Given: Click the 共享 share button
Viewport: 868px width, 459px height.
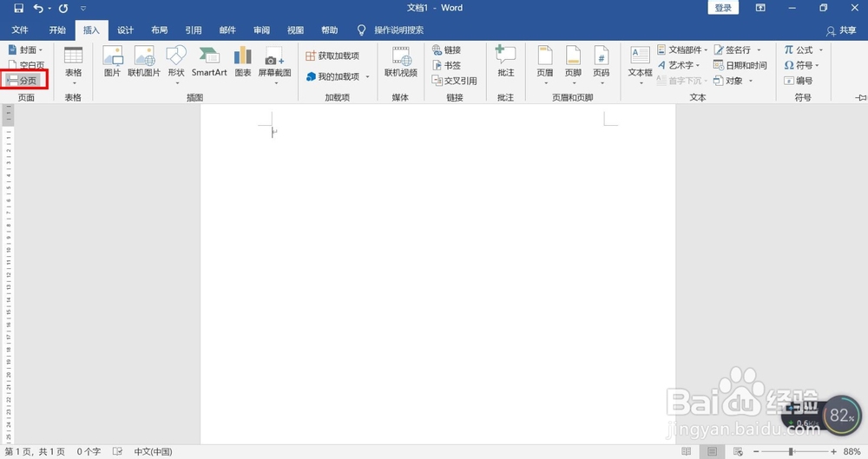Looking at the screenshot, I should (841, 30).
